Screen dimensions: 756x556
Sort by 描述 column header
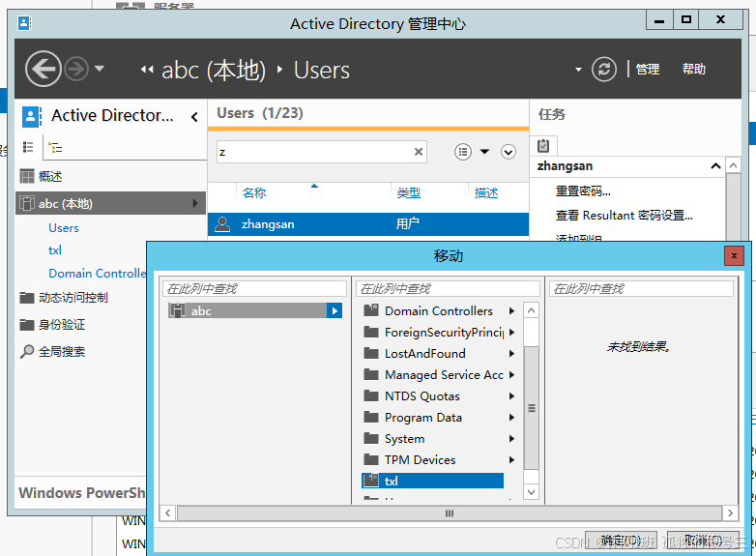(486, 192)
